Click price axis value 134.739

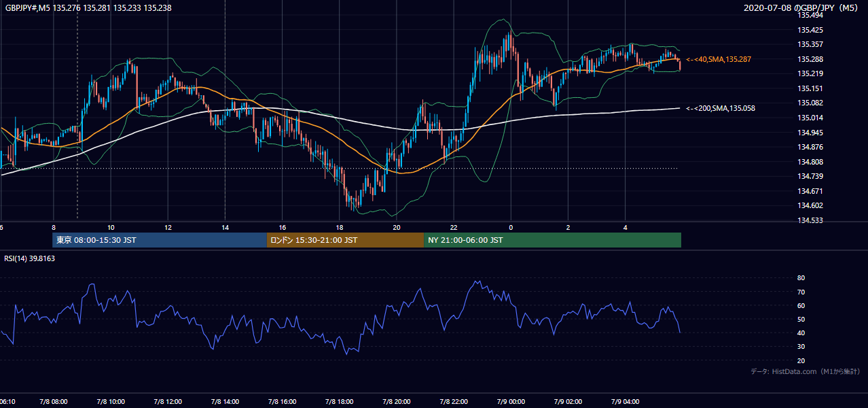(x=810, y=176)
